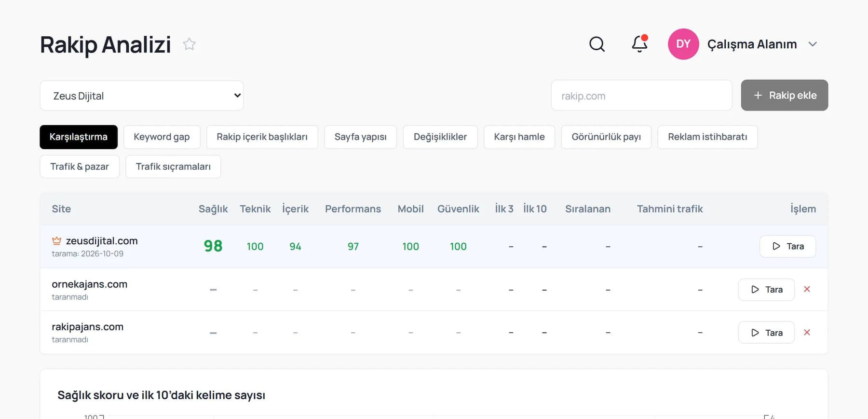Click the ornekajans.com site name
The width and height of the screenshot is (868, 419).
click(x=90, y=284)
